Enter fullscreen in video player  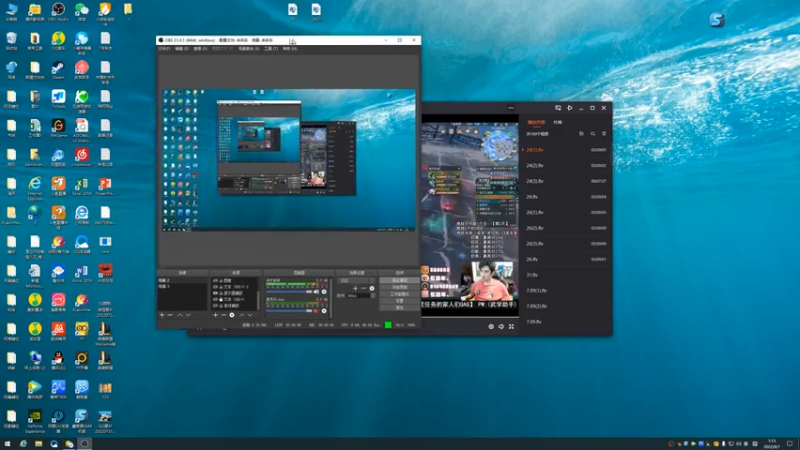pos(511,327)
